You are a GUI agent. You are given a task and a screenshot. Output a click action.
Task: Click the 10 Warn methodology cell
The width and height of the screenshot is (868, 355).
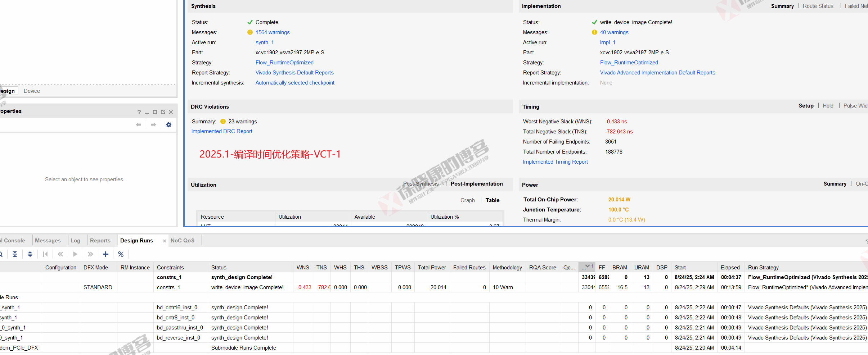click(x=507, y=287)
